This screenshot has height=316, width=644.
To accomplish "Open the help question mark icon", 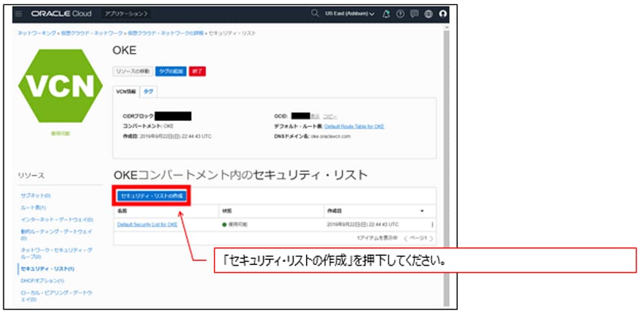I will (x=400, y=14).
